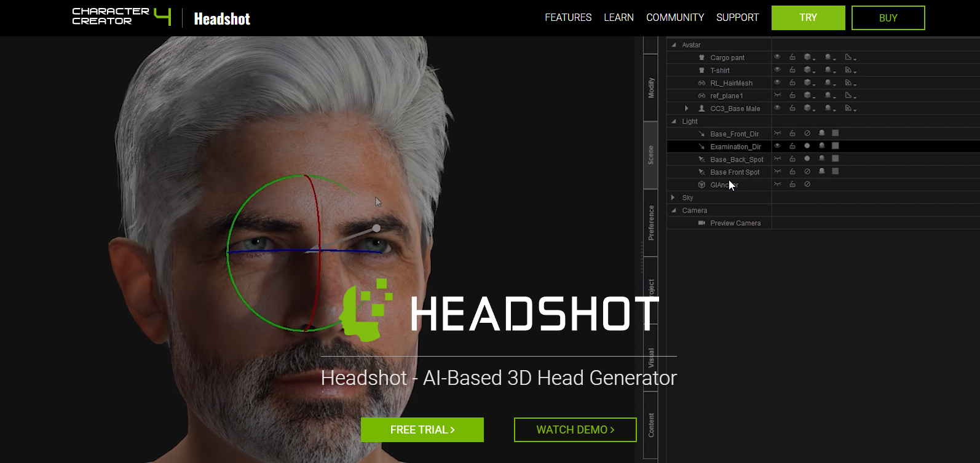The height and width of the screenshot is (463, 980).
Task: Expand the CC3_Base Male node
Action: click(687, 108)
